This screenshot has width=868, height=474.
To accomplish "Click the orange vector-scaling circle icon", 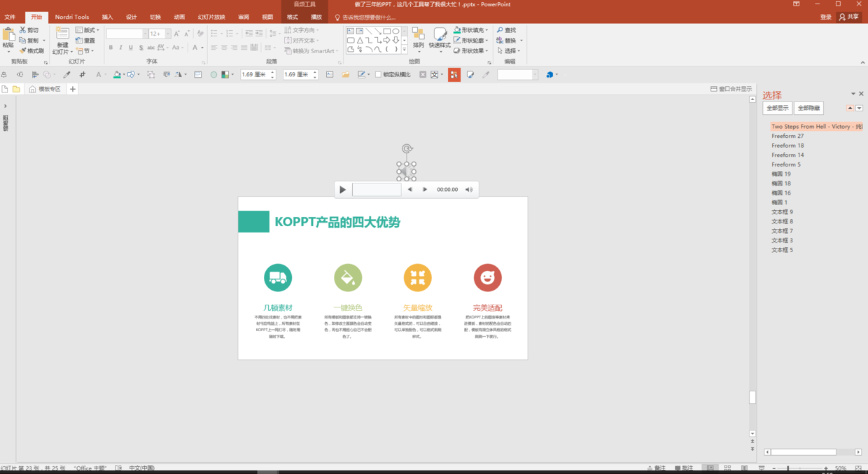I will [x=418, y=278].
